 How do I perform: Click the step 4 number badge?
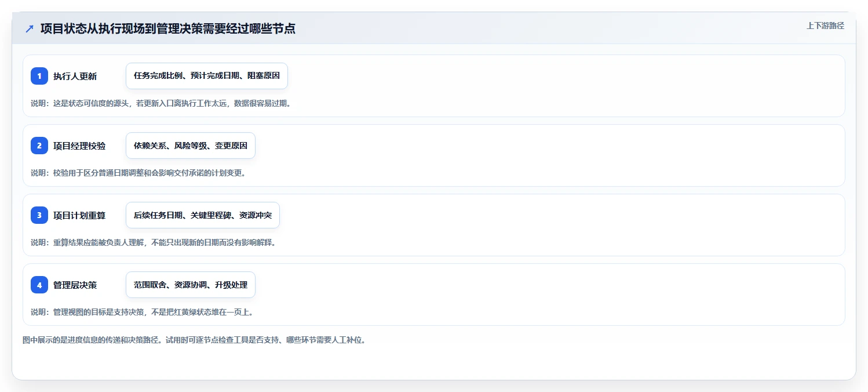(39, 285)
